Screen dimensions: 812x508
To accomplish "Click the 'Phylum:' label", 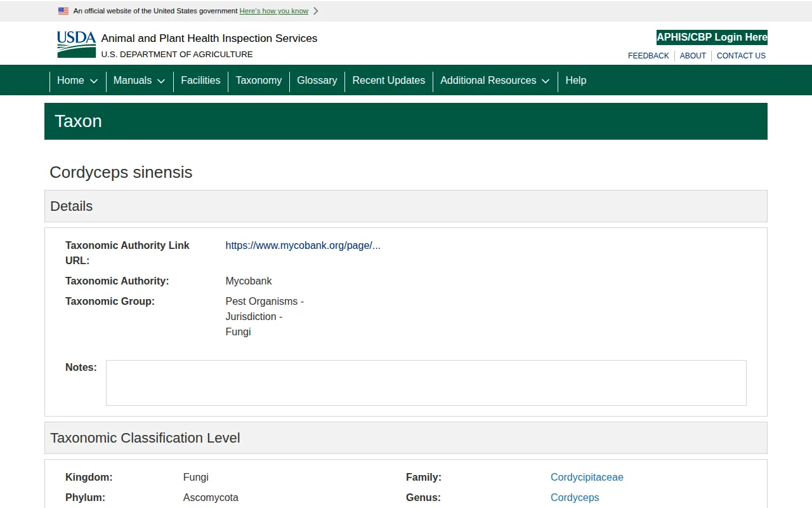I will tap(85, 498).
